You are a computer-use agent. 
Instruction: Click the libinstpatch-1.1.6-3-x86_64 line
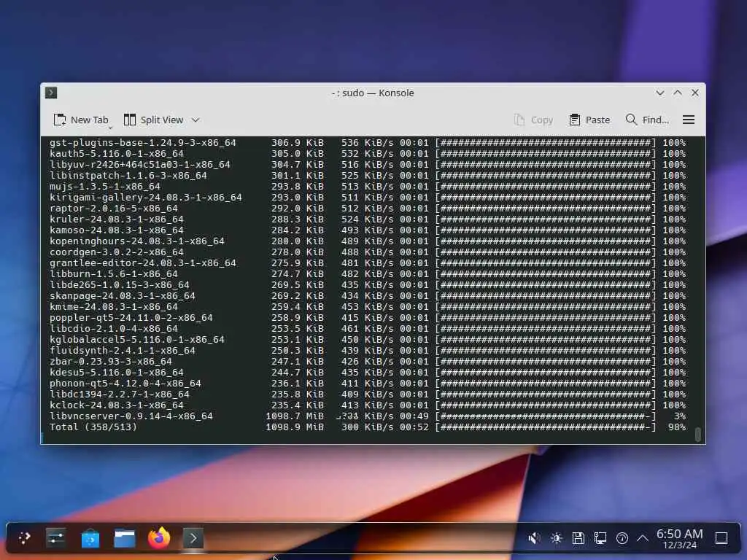tap(368, 175)
